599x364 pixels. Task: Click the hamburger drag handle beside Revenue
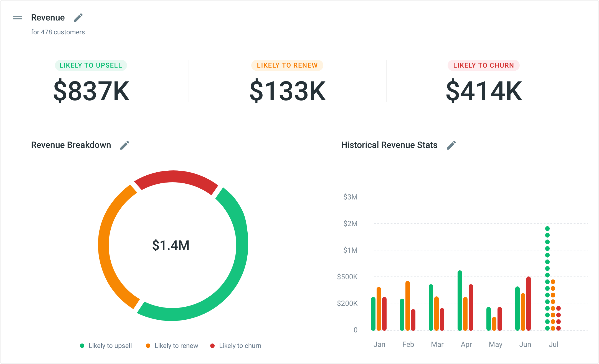[18, 18]
